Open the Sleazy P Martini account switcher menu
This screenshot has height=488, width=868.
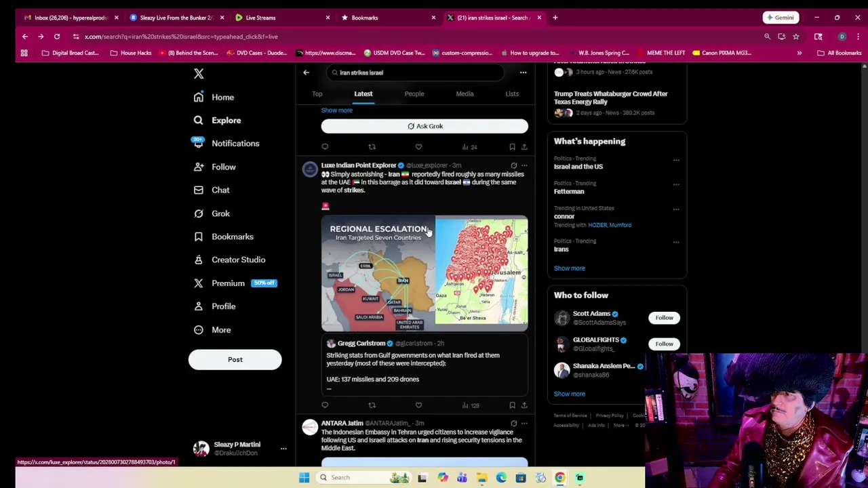(x=283, y=449)
